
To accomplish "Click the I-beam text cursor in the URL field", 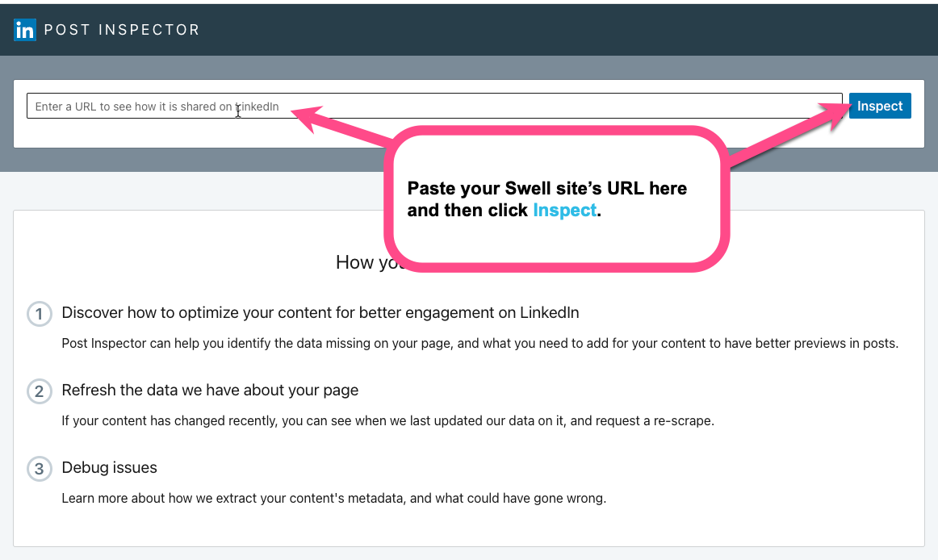I will click(237, 111).
